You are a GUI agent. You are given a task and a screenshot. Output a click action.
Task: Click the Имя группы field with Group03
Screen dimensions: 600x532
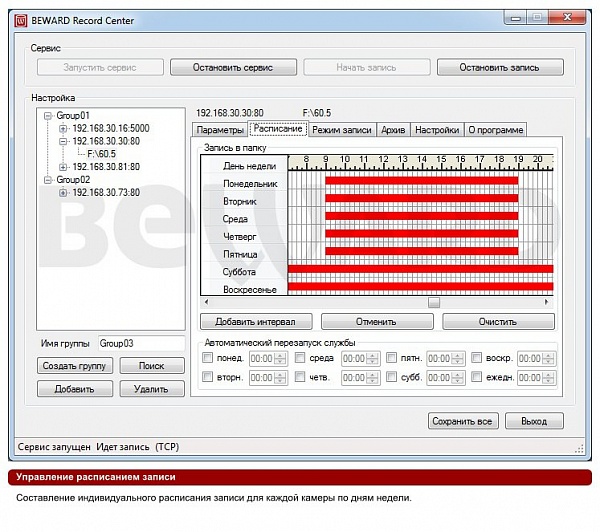click(x=142, y=343)
